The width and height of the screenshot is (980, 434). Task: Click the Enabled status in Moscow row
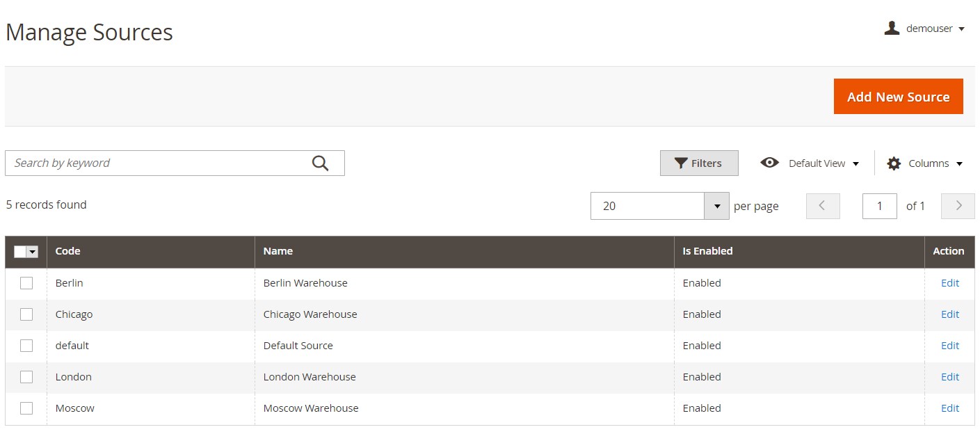pyautogui.click(x=702, y=408)
